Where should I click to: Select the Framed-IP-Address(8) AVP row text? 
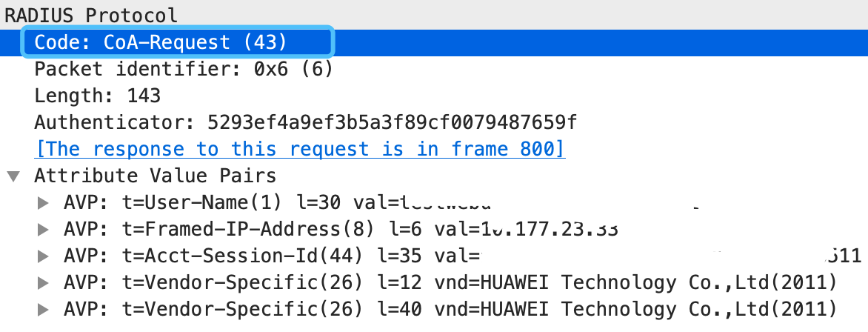click(341, 230)
